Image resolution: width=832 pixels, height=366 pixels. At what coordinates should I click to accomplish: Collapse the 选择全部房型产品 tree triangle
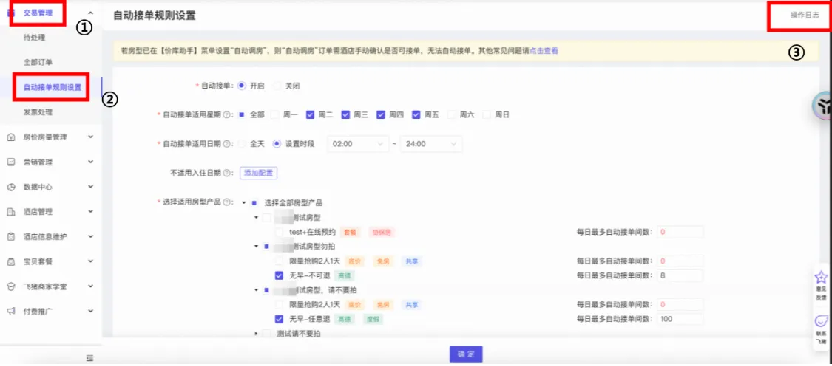[x=243, y=203]
